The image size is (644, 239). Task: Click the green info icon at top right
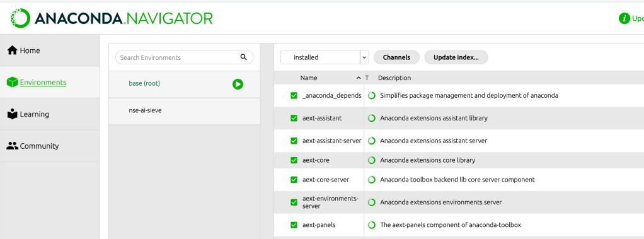(624, 18)
